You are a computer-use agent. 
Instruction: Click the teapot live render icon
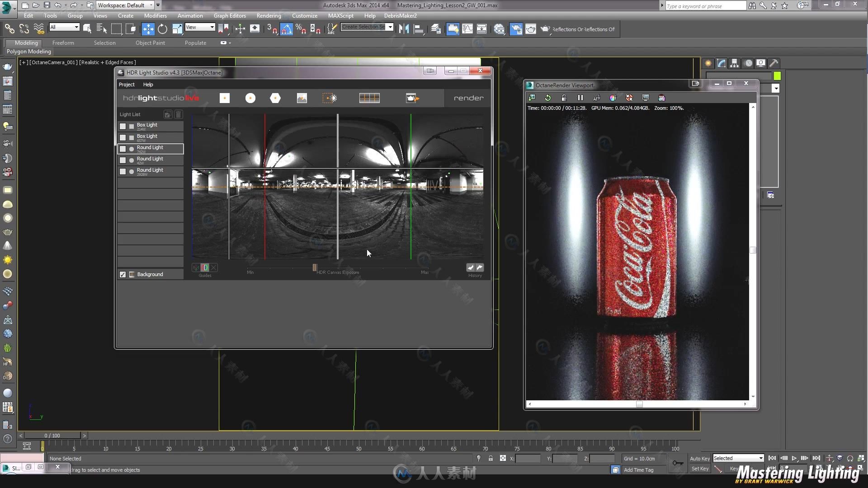coord(412,98)
